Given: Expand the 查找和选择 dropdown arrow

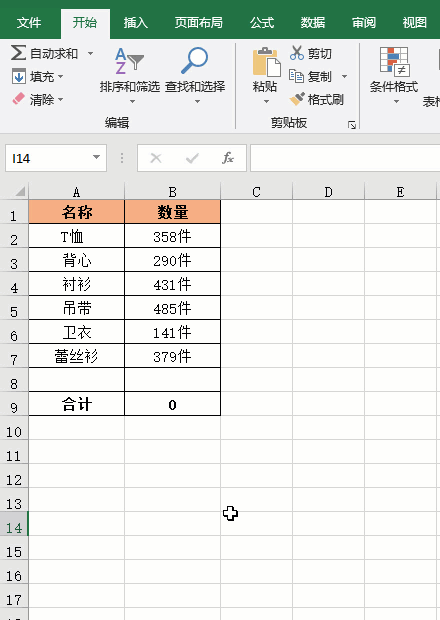Looking at the screenshot, I should 197,102.
